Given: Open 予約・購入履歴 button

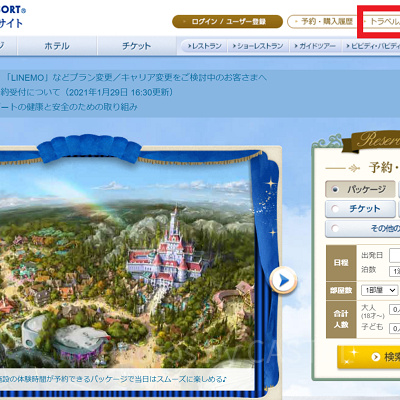Looking at the screenshot, I should pos(323,22).
